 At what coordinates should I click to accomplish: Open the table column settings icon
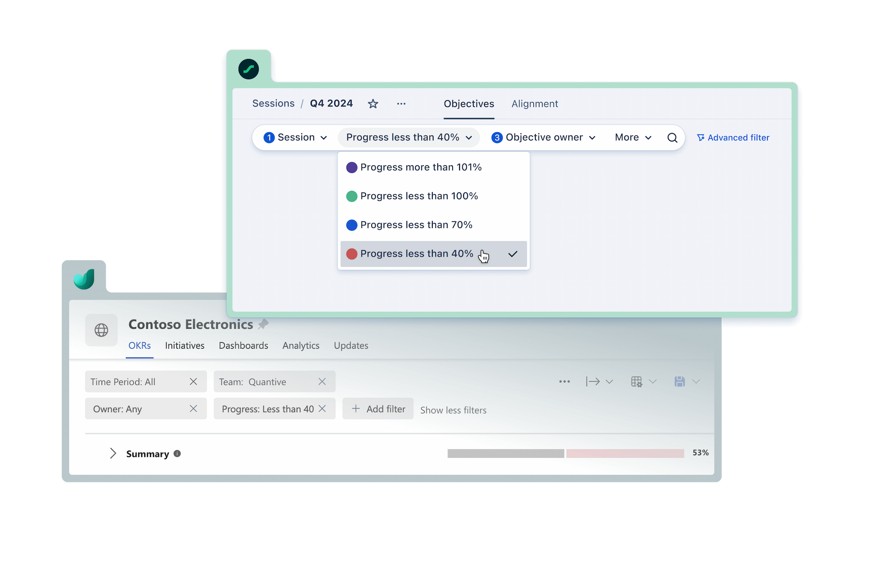636,381
